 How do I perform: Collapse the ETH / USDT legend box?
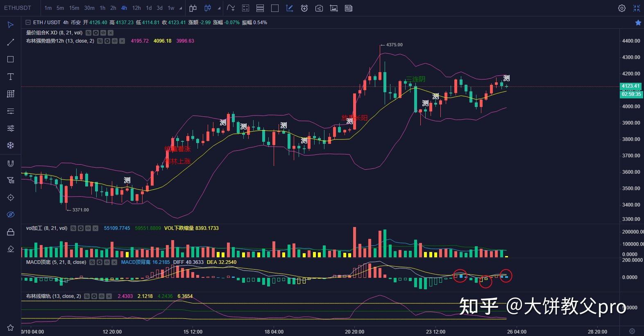28,23
